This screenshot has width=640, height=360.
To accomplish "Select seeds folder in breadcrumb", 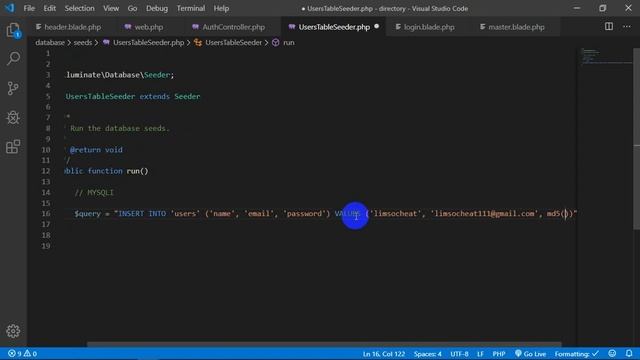I will pos(82,42).
